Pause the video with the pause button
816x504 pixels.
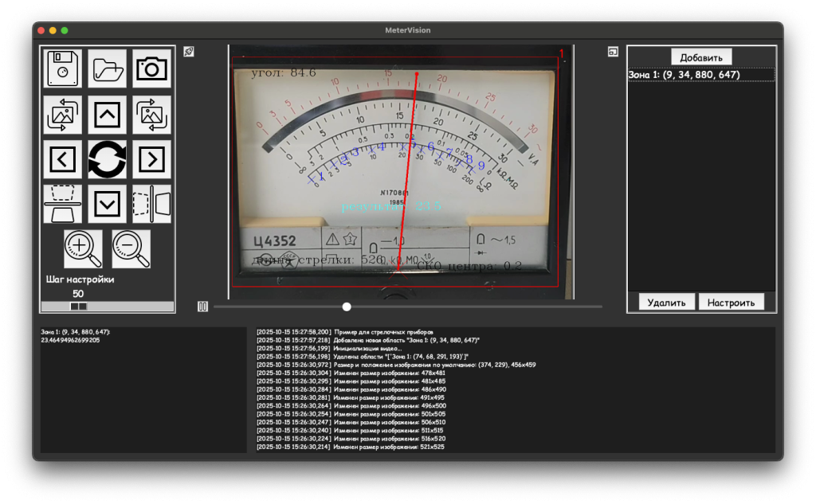pyautogui.click(x=202, y=307)
